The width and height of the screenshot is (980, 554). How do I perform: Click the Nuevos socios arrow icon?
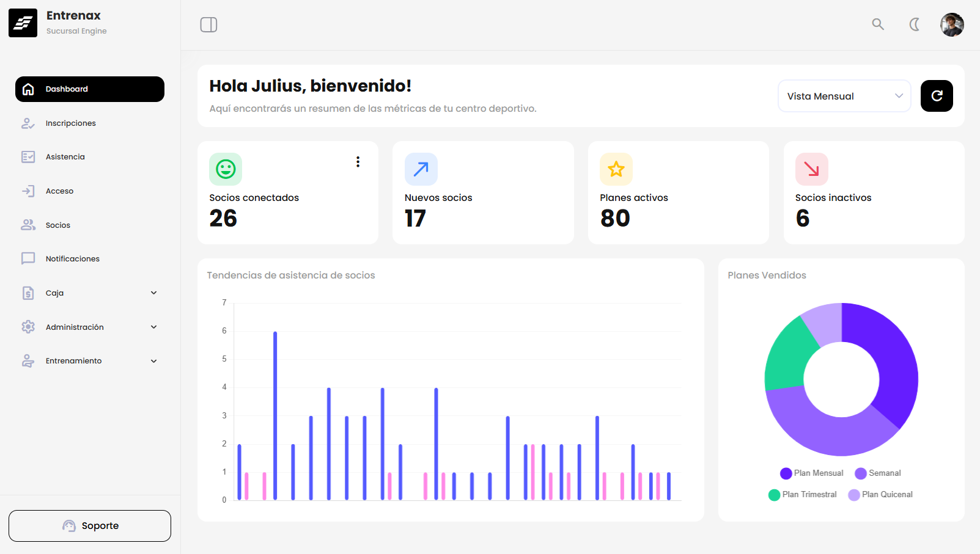coord(421,169)
